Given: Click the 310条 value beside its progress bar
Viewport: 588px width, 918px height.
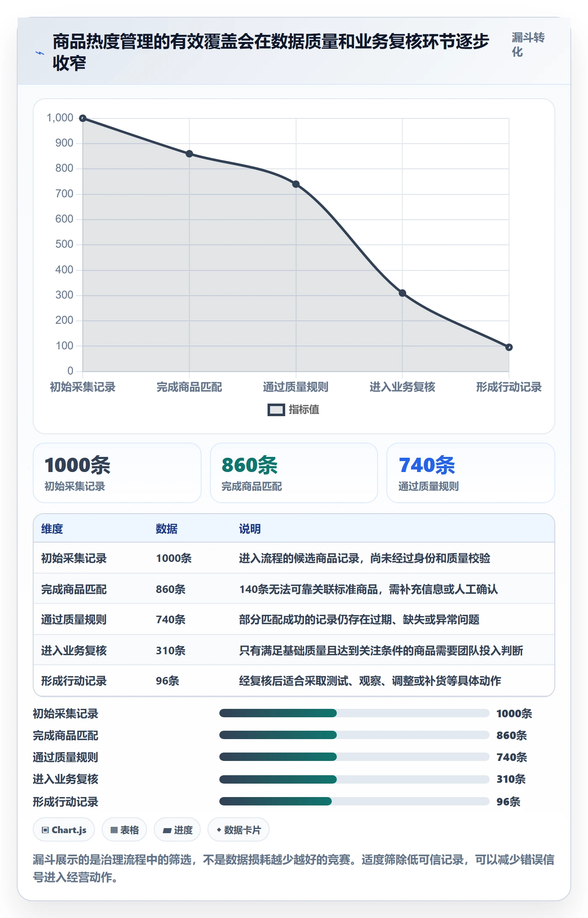Looking at the screenshot, I should (511, 779).
